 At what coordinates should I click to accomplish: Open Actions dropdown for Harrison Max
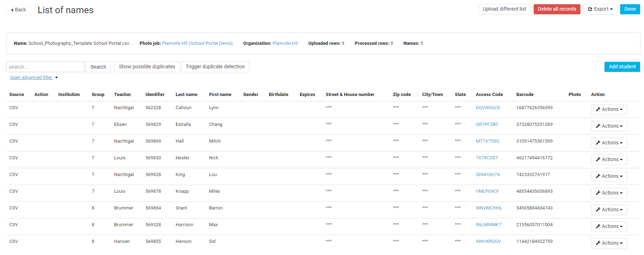coord(609,227)
